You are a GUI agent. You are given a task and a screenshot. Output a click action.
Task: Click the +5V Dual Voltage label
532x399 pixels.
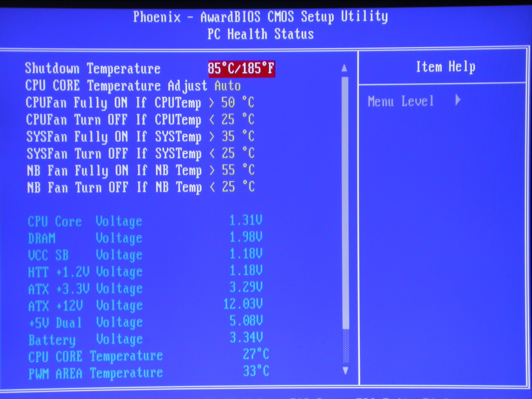[x=86, y=323]
